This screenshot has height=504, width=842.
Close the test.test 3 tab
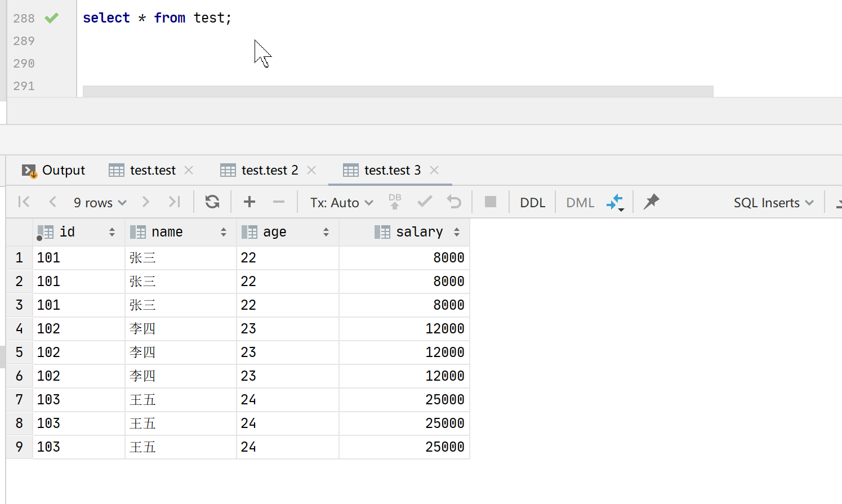434,170
